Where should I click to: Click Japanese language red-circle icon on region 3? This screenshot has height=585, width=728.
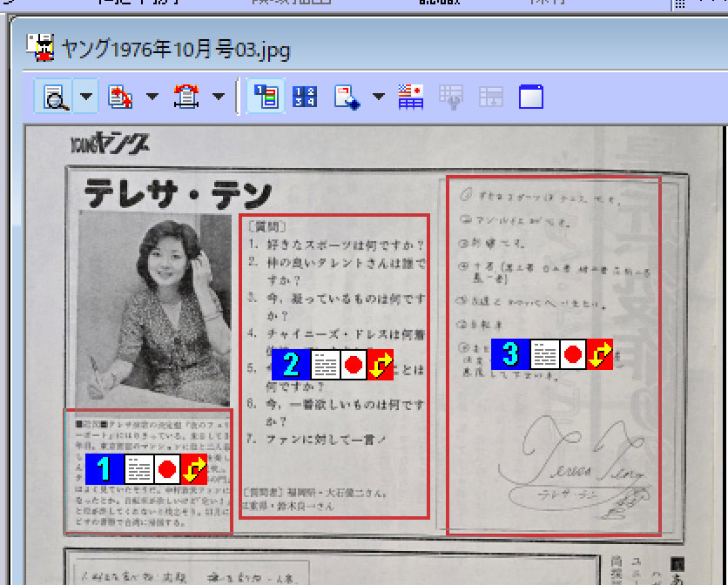click(572, 353)
